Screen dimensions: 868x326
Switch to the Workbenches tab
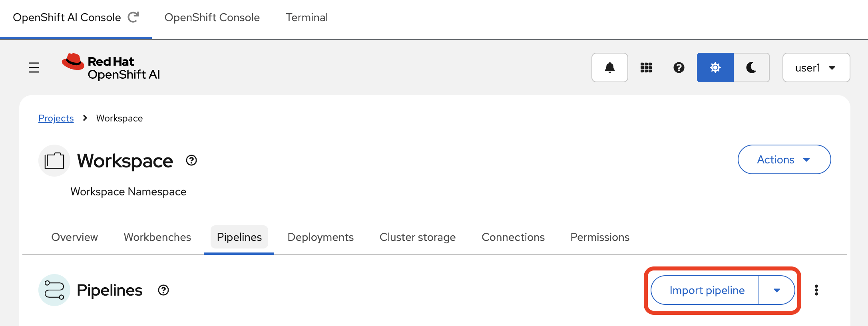pos(157,237)
